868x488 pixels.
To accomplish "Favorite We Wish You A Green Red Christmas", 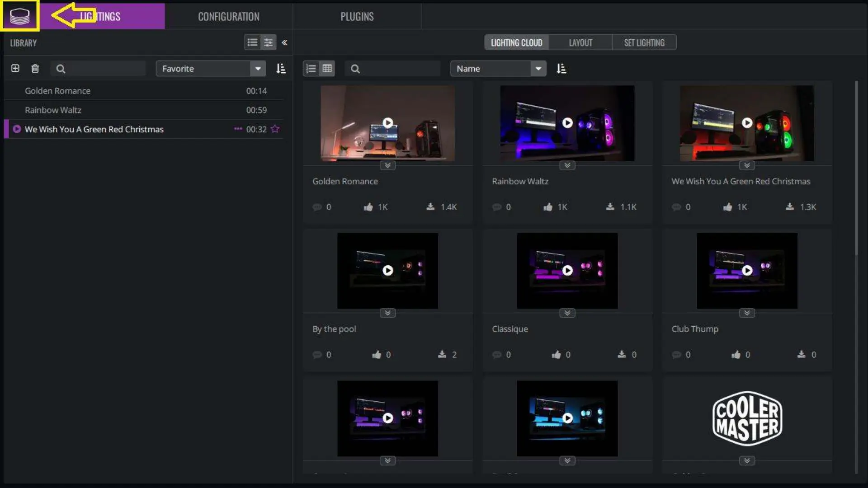I will (x=275, y=129).
